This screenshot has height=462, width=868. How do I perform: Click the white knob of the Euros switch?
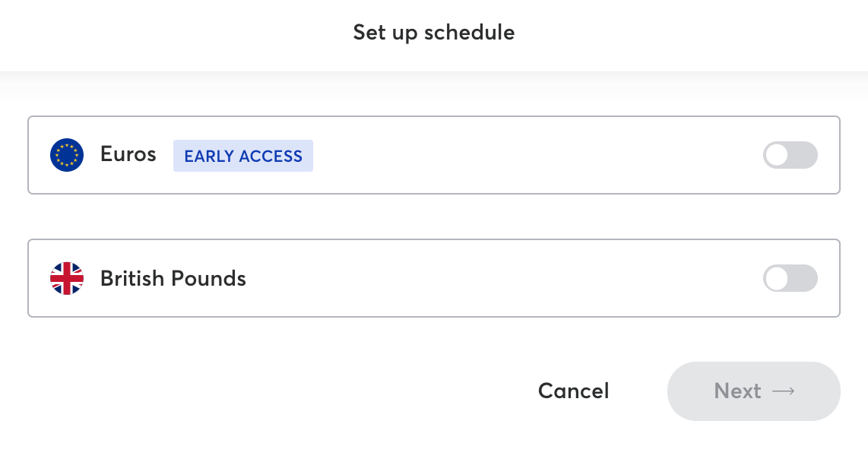click(x=778, y=155)
